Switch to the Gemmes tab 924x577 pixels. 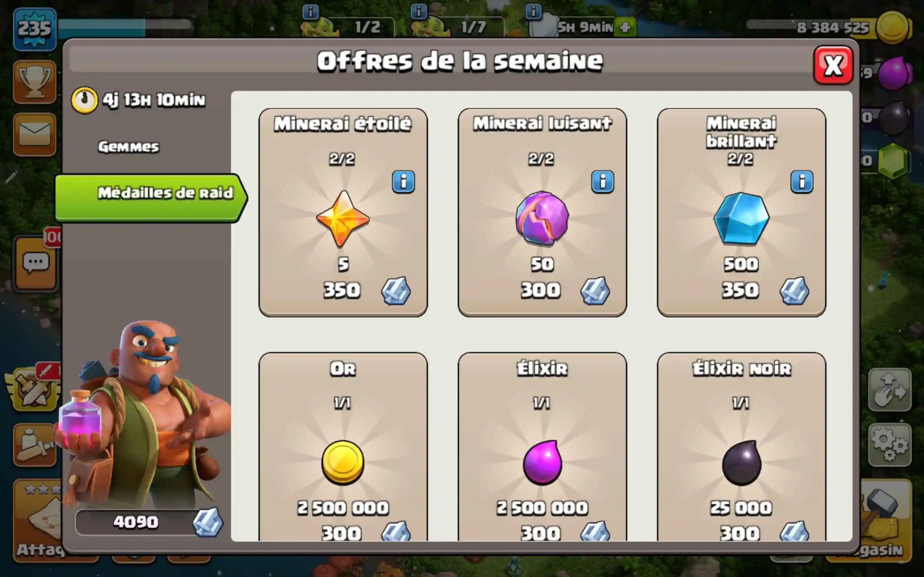(x=128, y=147)
